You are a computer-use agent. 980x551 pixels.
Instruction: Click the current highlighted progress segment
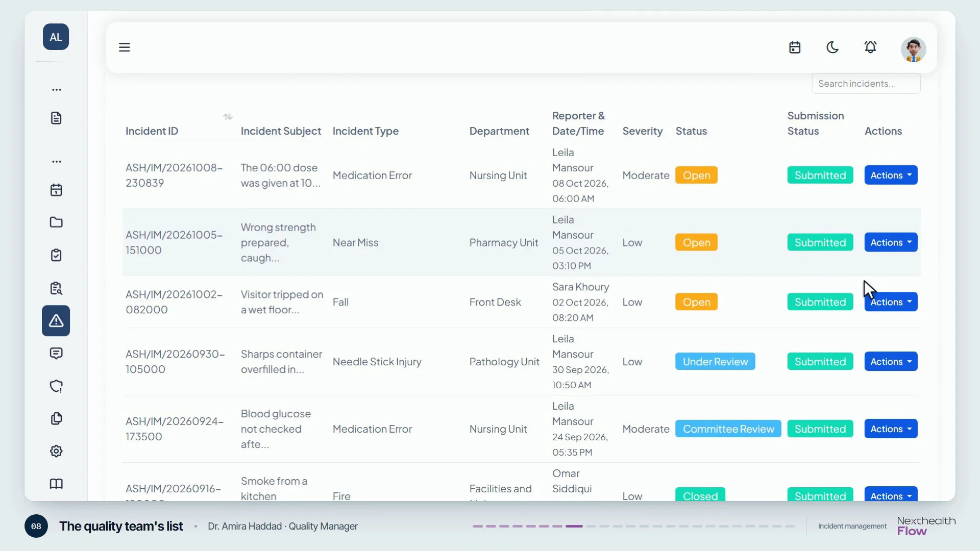pyautogui.click(x=574, y=526)
